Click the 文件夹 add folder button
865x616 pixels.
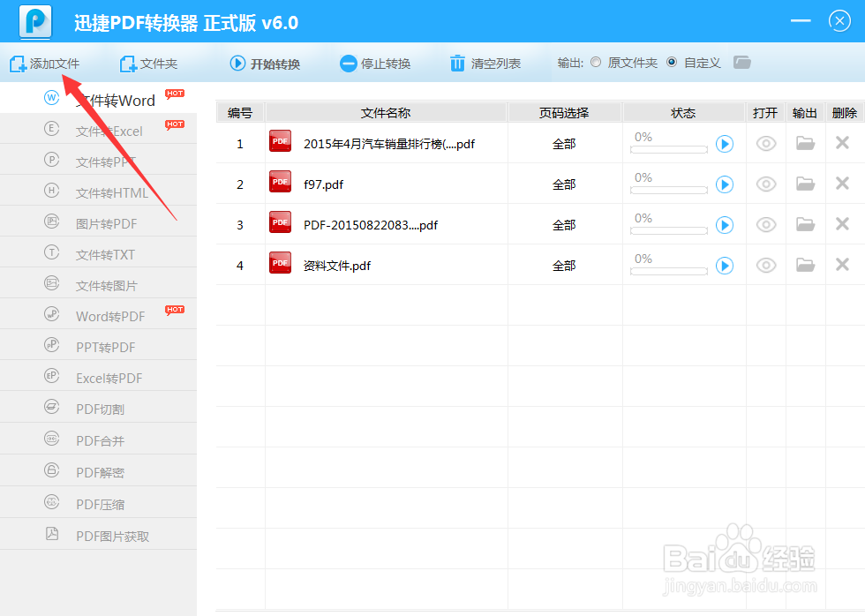coord(148,64)
